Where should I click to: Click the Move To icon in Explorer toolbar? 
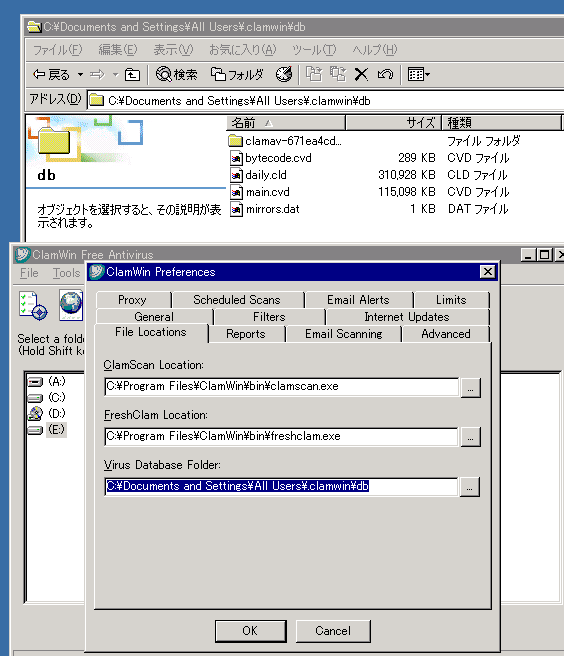pyautogui.click(x=314, y=74)
